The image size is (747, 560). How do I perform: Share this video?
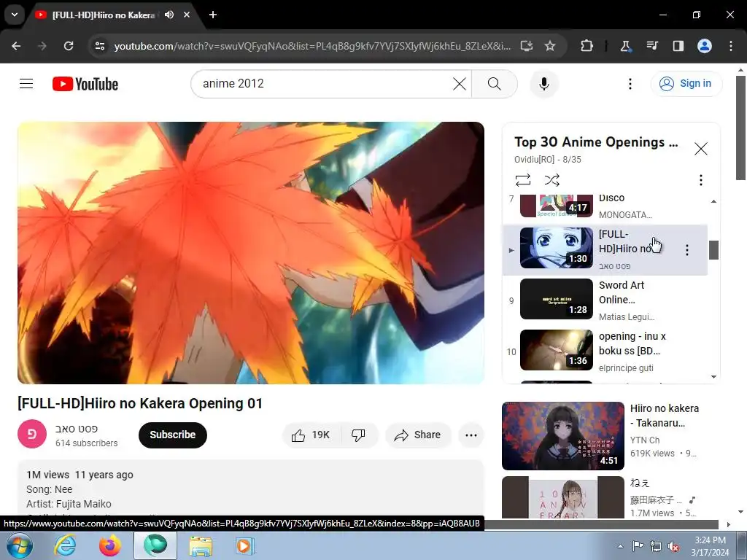[x=418, y=435]
